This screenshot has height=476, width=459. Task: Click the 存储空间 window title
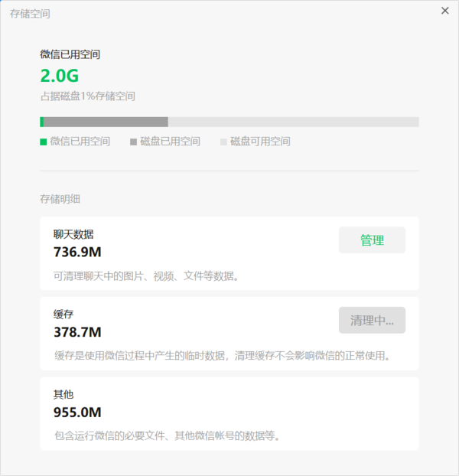coord(31,14)
